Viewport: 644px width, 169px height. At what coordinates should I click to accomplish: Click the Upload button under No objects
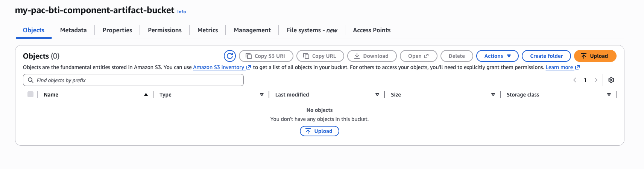point(319,131)
